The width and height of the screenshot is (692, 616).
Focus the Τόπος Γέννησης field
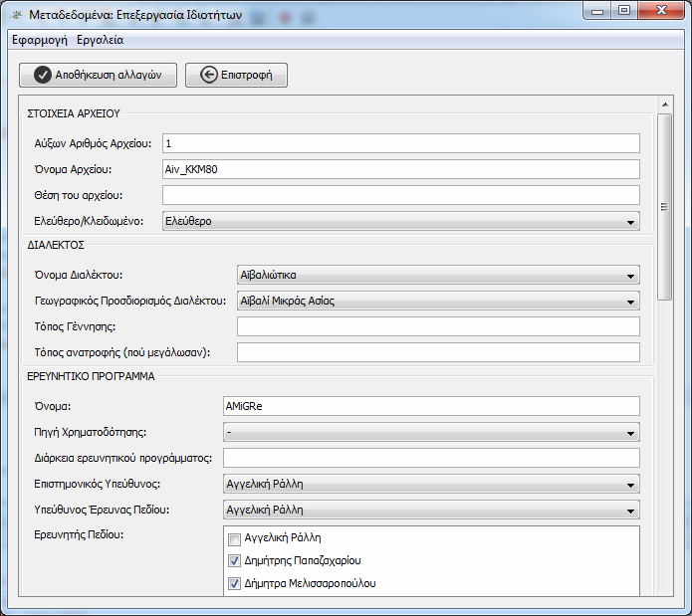tap(438, 326)
